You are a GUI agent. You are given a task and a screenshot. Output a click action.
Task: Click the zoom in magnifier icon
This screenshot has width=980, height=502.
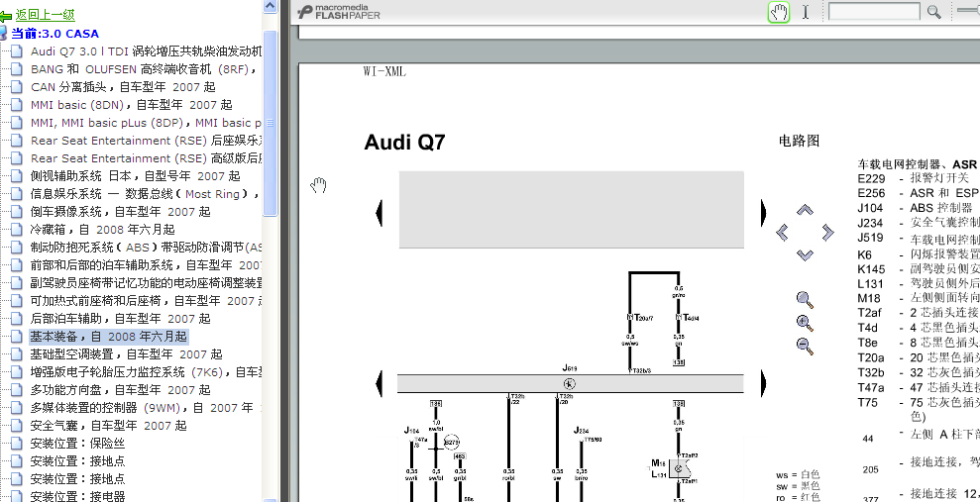click(x=805, y=324)
